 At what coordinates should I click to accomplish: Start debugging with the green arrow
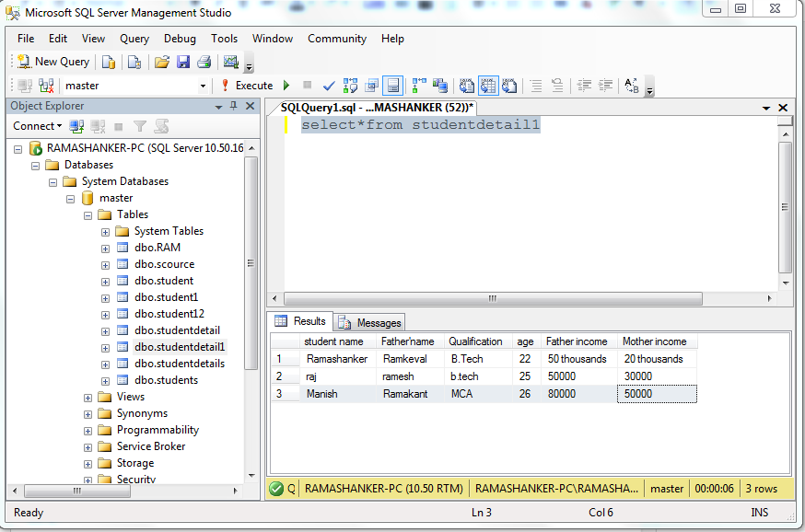pos(286,86)
